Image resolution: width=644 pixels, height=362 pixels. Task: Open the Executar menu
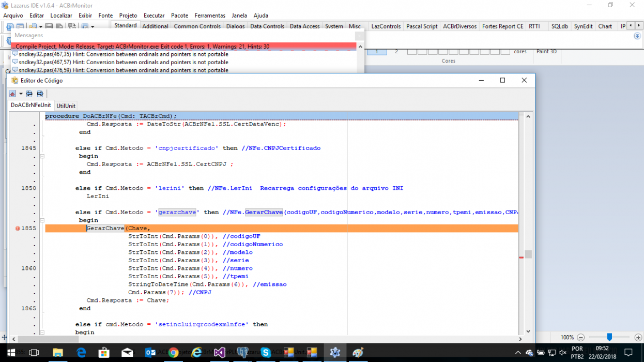pos(154,16)
